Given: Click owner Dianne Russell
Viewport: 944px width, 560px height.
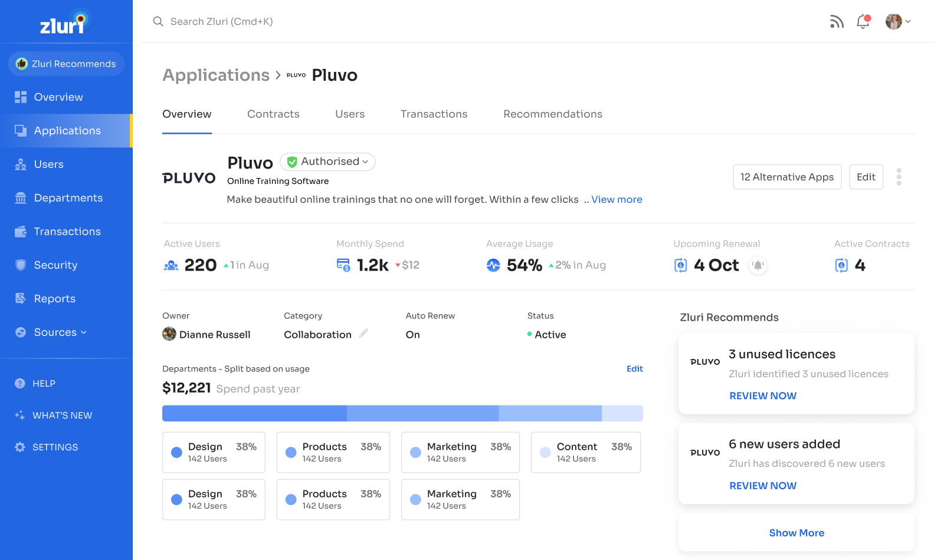Looking at the screenshot, I should [x=206, y=334].
